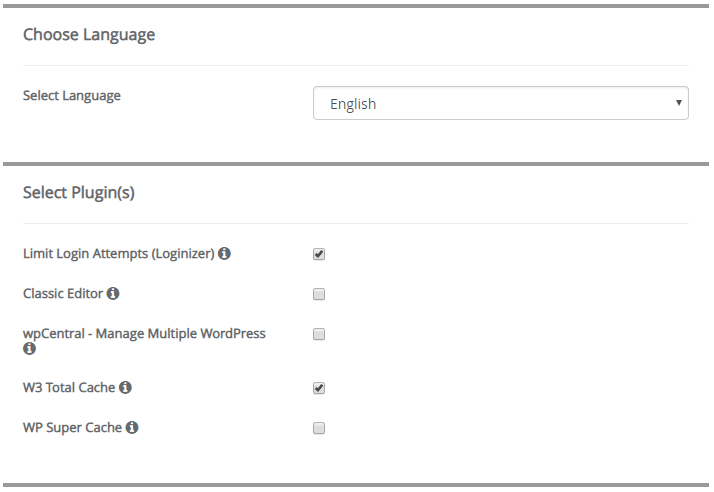Click the Limit Login Attempts (Loginizer) label
714x492 pixels.
point(118,254)
